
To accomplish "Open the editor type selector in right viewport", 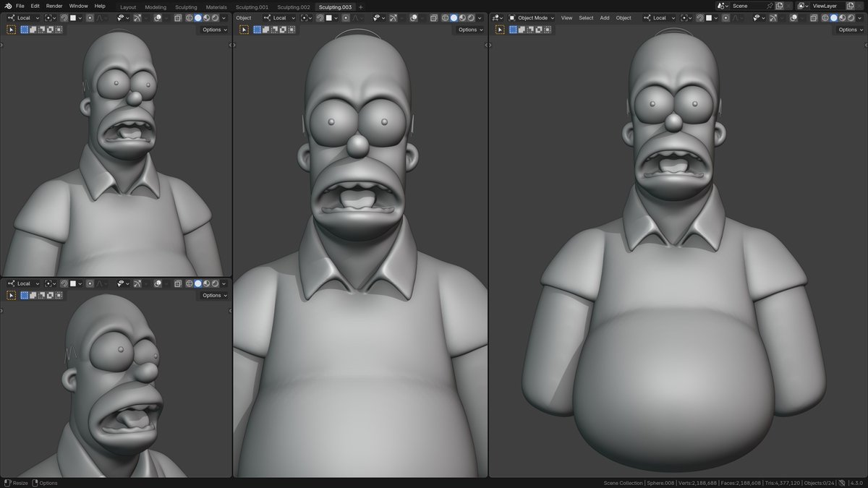I will point(498,17).
